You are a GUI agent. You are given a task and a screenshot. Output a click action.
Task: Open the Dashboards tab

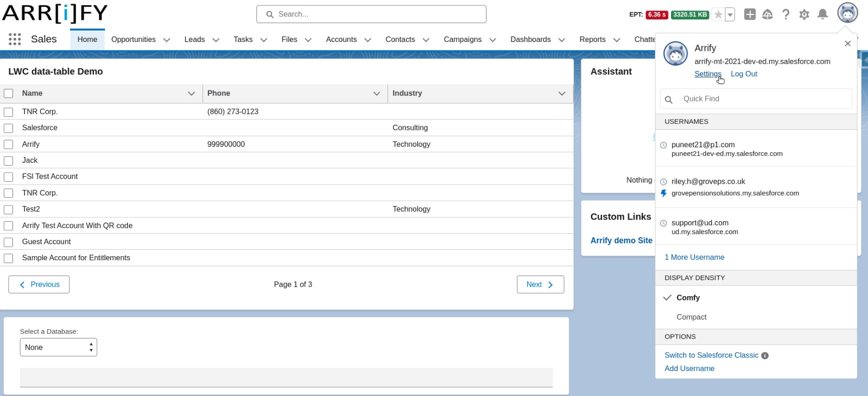click(530, 39)
